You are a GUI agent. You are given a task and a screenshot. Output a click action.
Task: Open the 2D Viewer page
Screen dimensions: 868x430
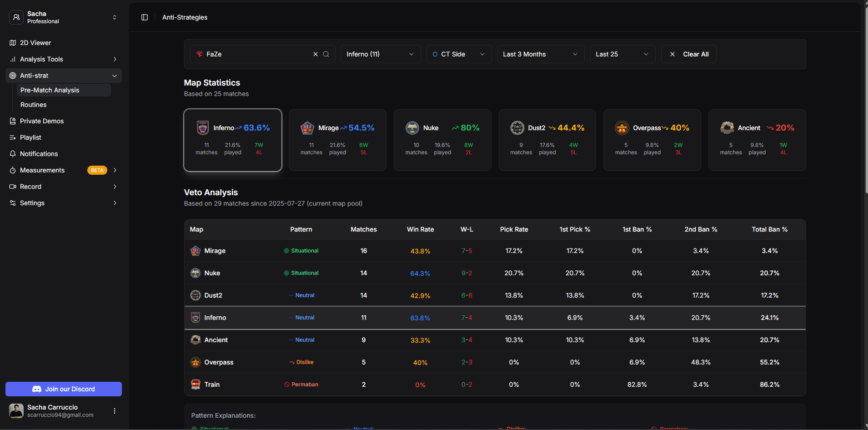(35, 43)
